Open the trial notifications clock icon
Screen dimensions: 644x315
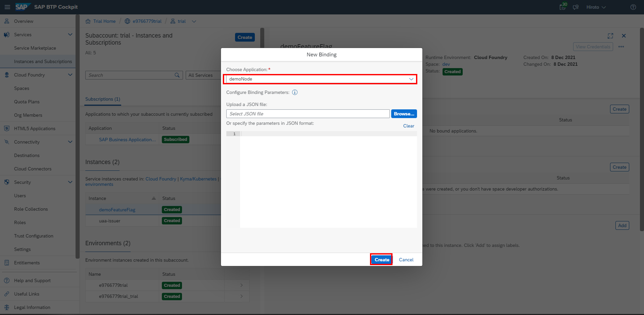(x=563, y=7)
